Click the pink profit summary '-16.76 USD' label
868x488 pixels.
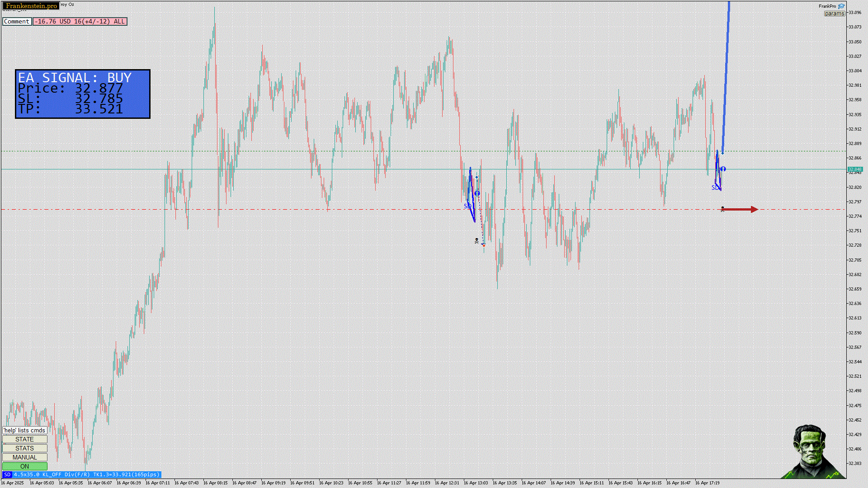(80, 21)
